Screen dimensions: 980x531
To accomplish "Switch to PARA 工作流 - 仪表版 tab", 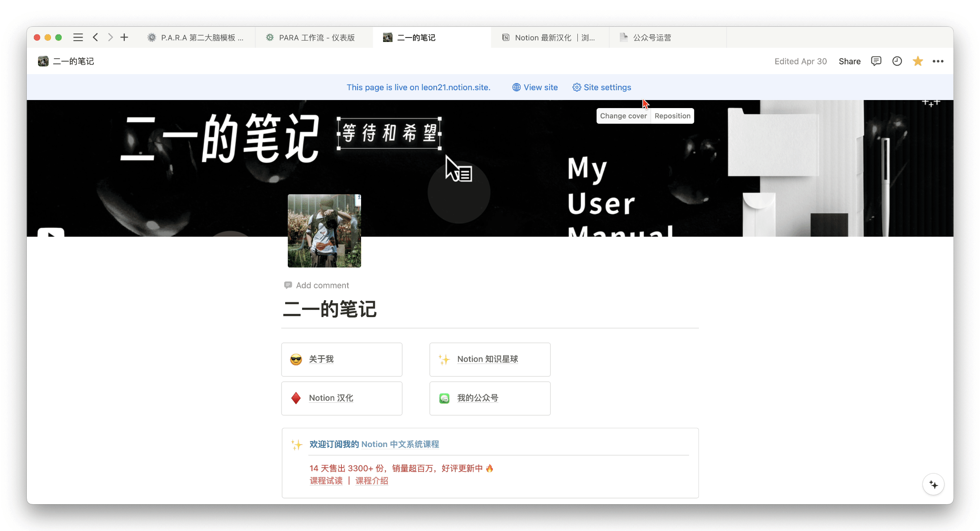I will pos(314,38).
